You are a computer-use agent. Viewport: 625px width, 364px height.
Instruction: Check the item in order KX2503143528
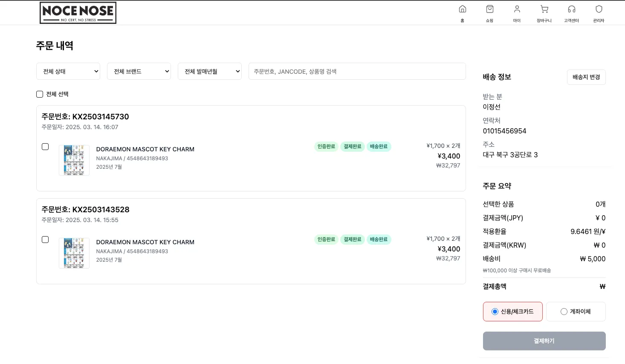tap(45, 240)
